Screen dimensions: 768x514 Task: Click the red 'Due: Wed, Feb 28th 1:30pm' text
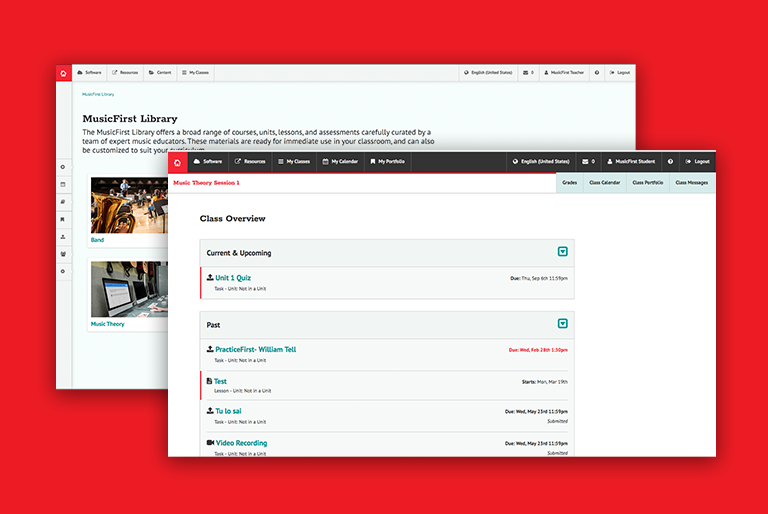(538, 350)
